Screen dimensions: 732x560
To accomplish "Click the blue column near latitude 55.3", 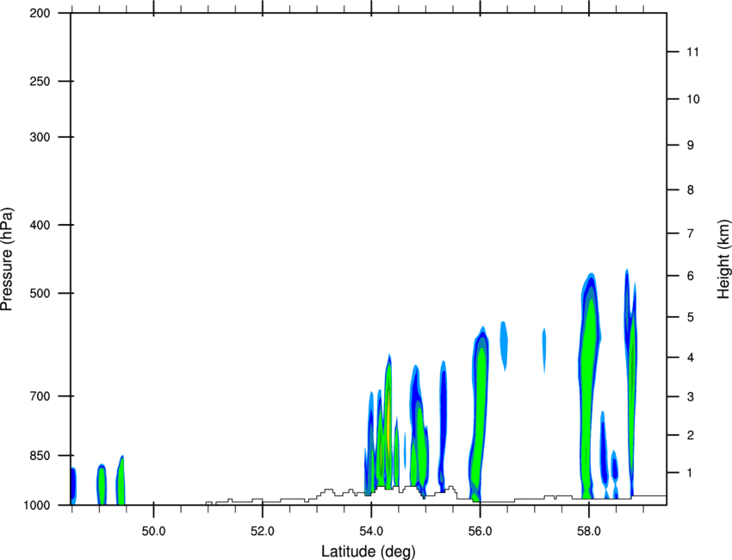I will tap(443, 425).
